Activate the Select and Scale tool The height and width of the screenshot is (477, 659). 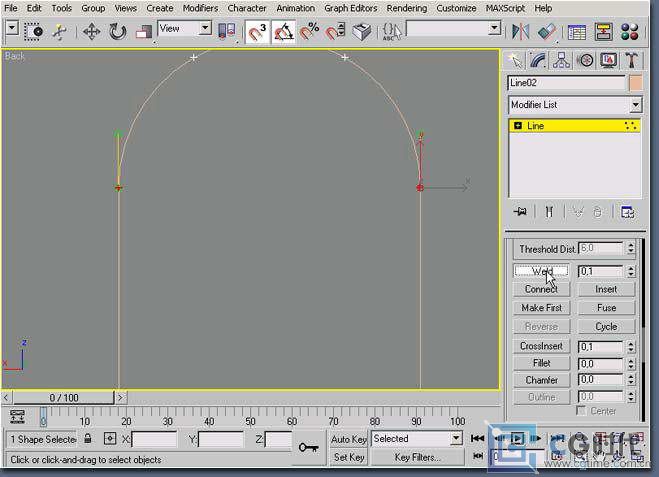coord(144,32)
